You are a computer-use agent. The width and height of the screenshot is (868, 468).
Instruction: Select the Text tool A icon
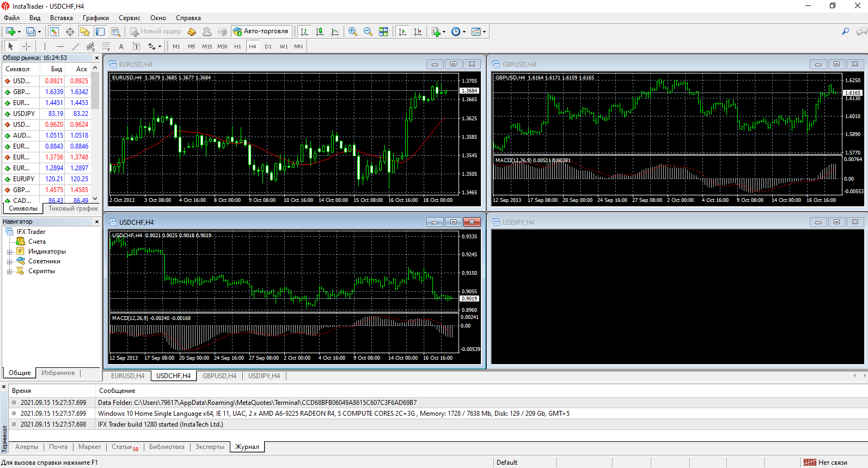(x=121, y=46)
